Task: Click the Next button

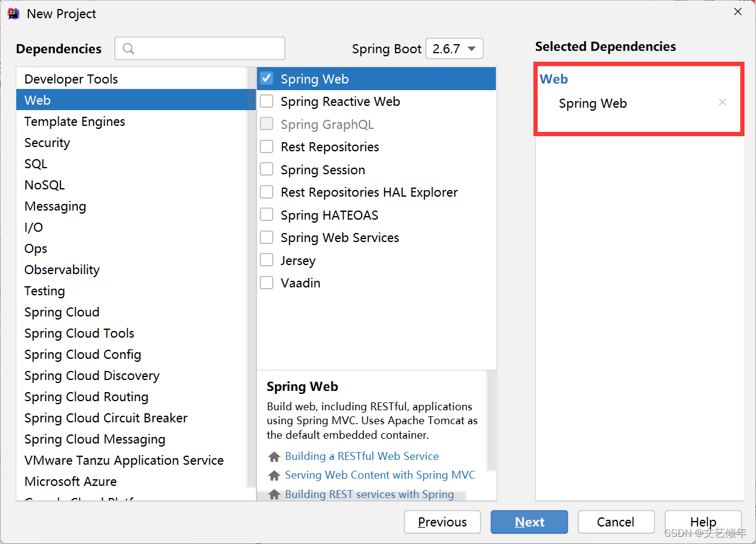Action: coord(529,522)
